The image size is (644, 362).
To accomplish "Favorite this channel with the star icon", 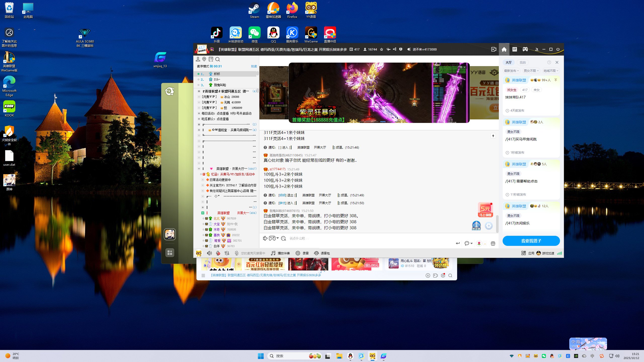I will click(382, 50).
